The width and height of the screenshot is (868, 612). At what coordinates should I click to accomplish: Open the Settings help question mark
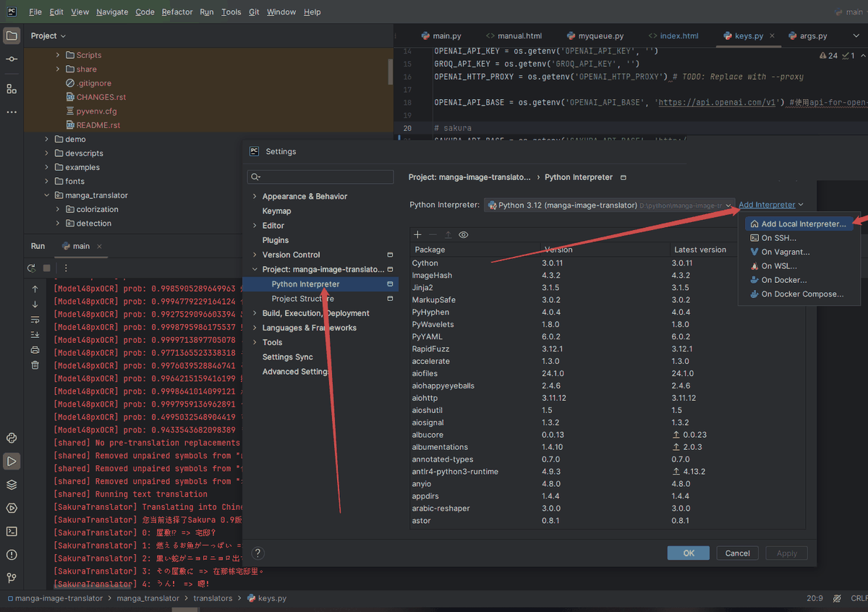(258, 553)
